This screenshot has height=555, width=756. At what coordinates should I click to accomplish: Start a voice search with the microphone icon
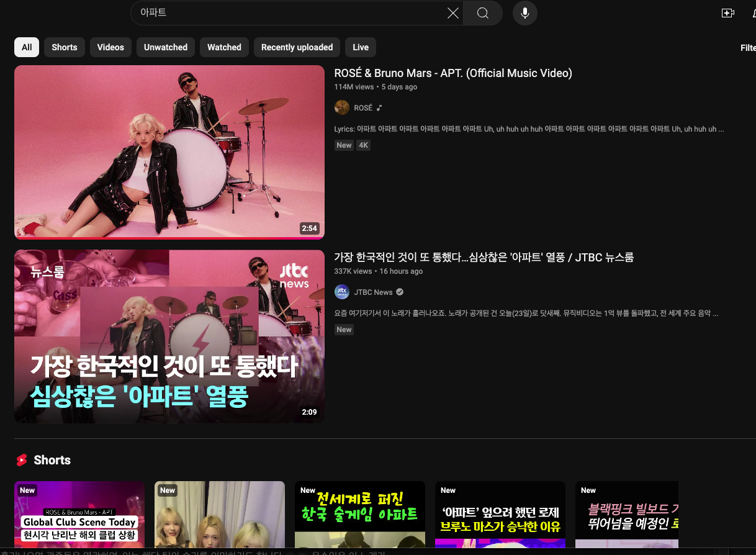[524, 13]
